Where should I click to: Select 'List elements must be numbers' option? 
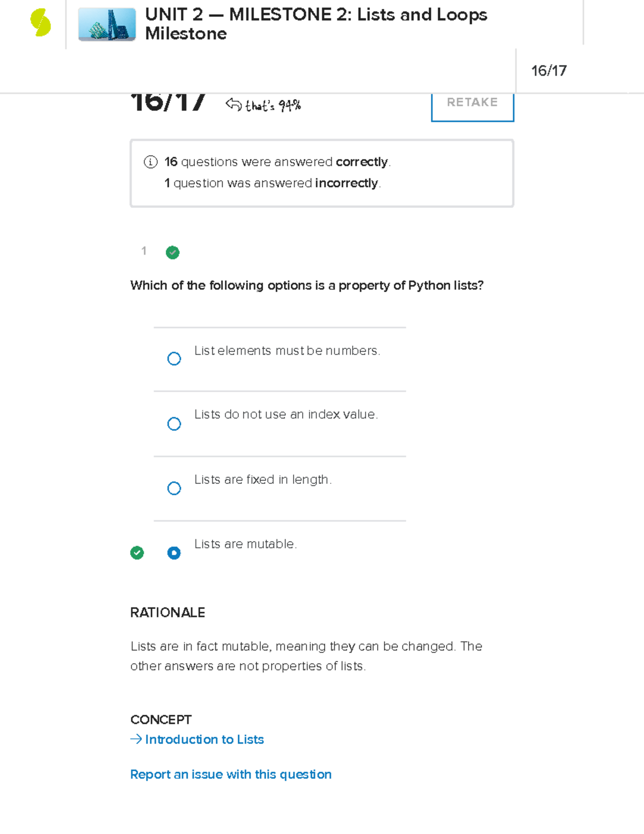[174, 358]
